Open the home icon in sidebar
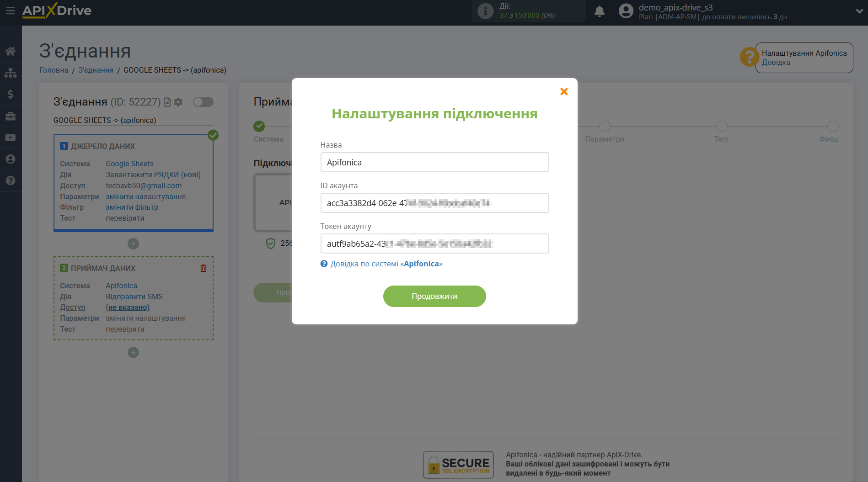This screenshot has width=868, height=482. click(x=11, y=51)
